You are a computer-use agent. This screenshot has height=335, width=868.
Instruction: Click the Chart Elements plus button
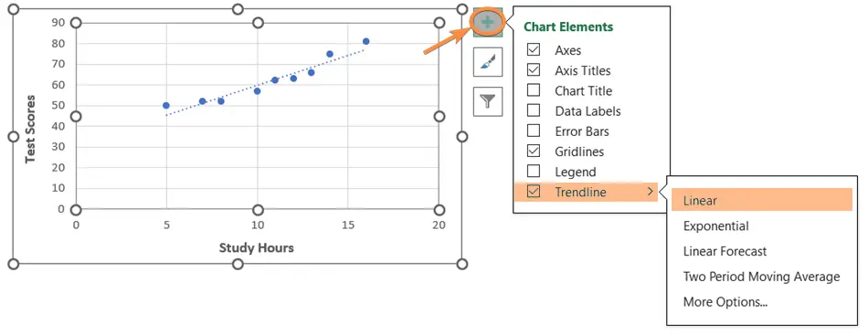488,22
